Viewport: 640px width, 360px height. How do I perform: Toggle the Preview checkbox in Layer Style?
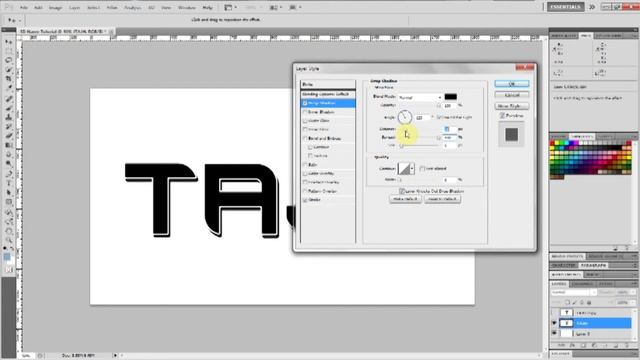click(x=502, y=116)
